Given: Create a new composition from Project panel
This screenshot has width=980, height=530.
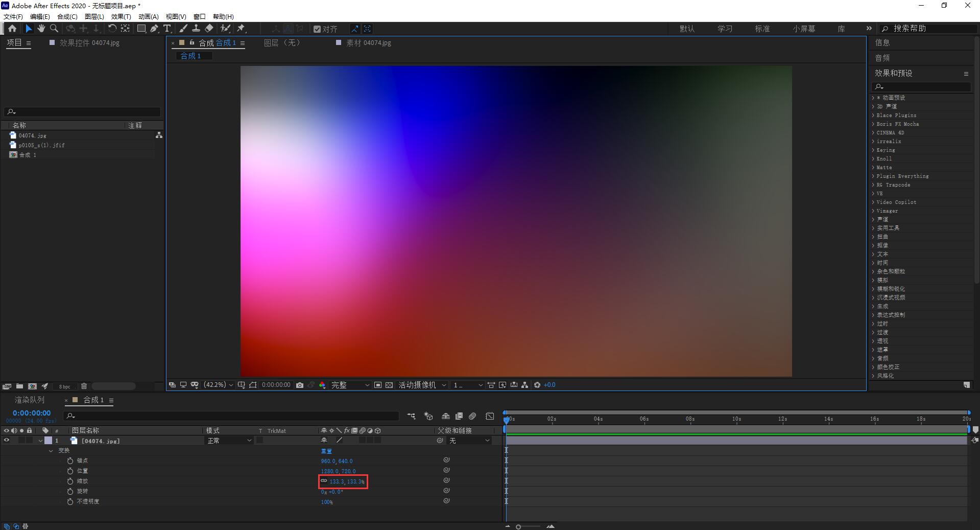Looking at the screenshot, I should pos(32,386).
